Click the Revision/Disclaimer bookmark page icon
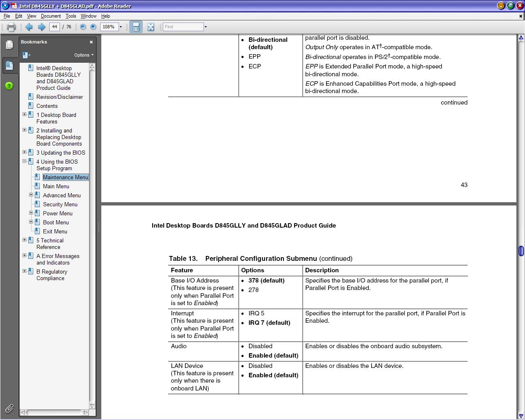 pos(31,97)
